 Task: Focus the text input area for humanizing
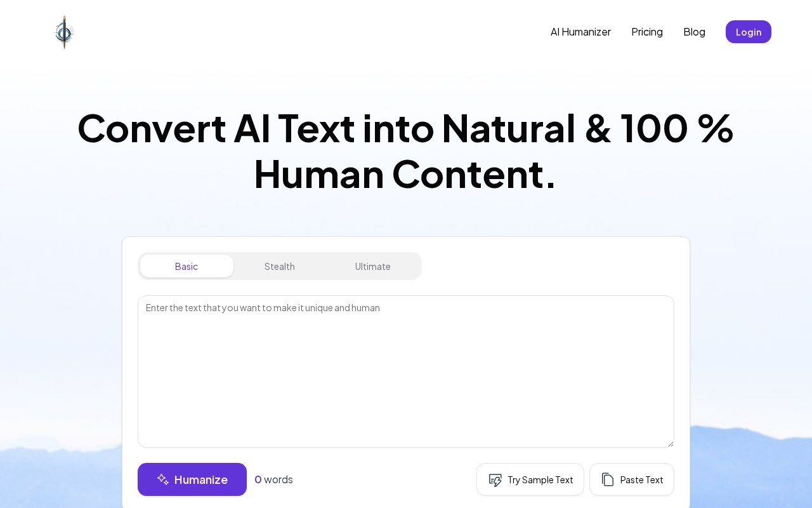tap(406, 371)
